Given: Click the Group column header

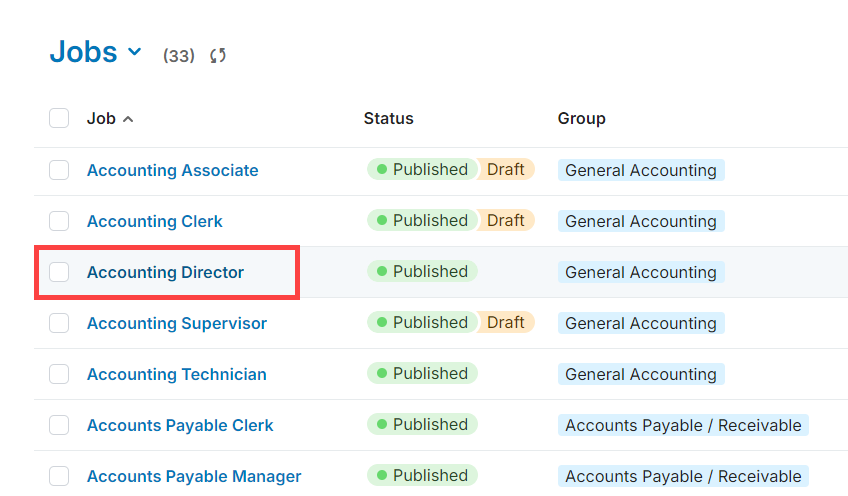Looking at the screenshot, I should click(x=581, y=118).
